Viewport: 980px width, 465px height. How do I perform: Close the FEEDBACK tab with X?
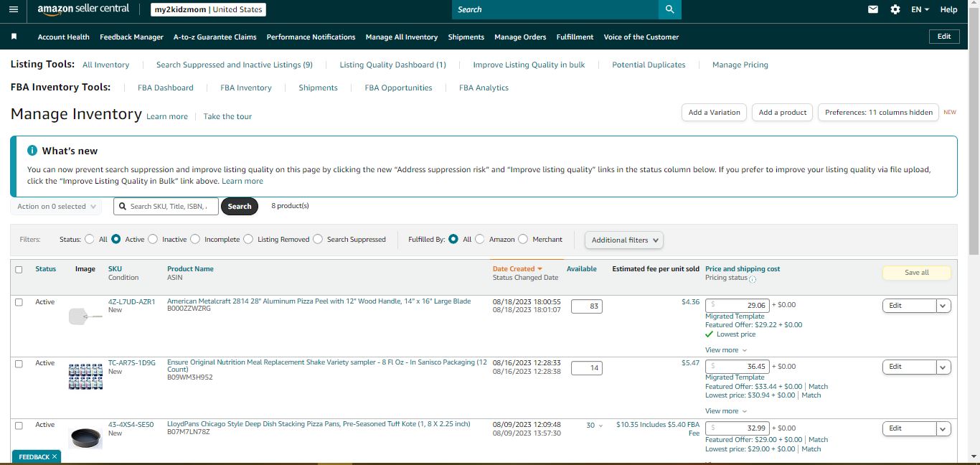(x=55, y=456)
